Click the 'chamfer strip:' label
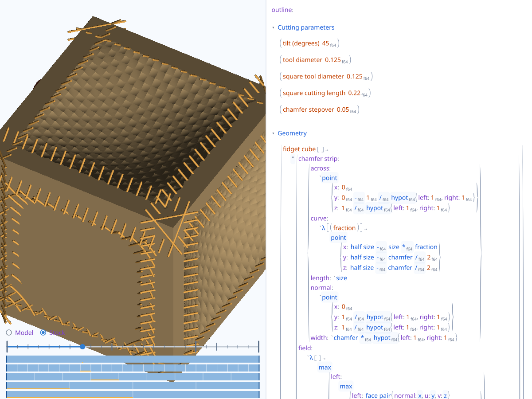This screenshot has width=532, height=399. pyautogui.click(x=318, y=159)
